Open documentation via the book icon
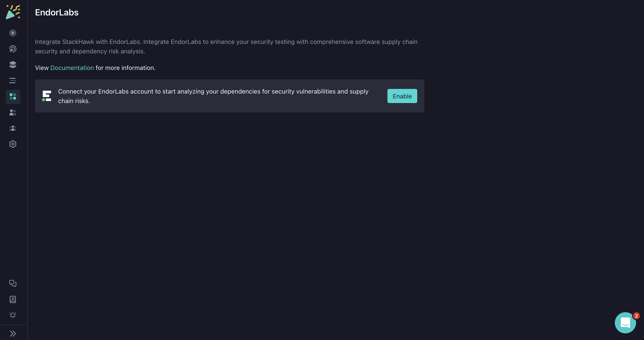Viewport: 644px width, 340px height. (x=13, y=299)
